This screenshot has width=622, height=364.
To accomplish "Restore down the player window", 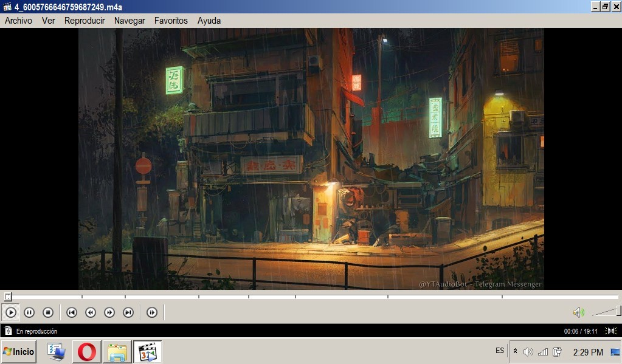I will click(606, 6).
